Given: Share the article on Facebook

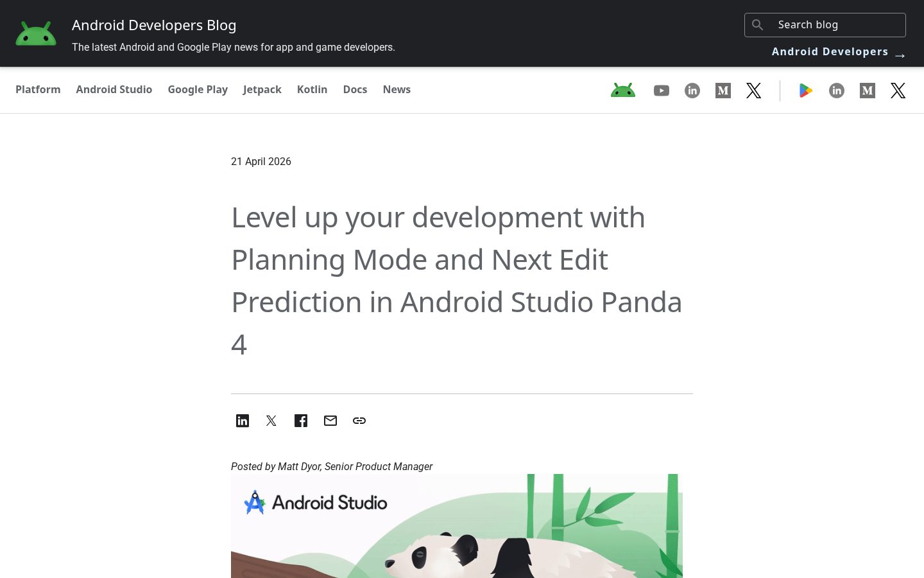Looking at the screenshot, I should tap(301, 421).
